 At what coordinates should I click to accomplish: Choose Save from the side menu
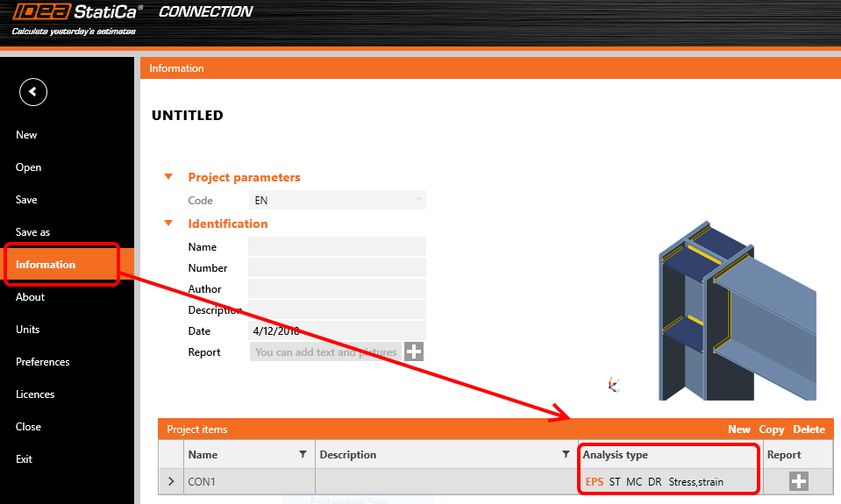(x=26, y=200)
